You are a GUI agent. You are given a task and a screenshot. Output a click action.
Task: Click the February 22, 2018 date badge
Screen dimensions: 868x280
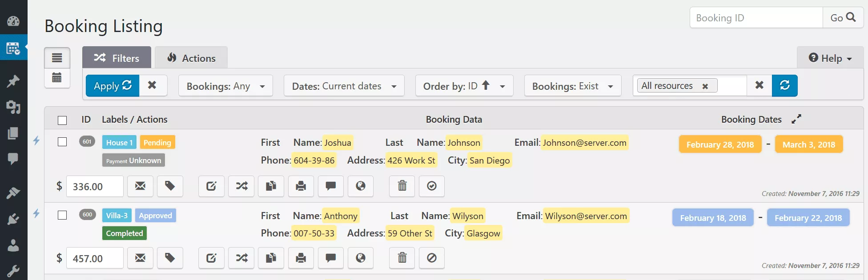[808, 218]
